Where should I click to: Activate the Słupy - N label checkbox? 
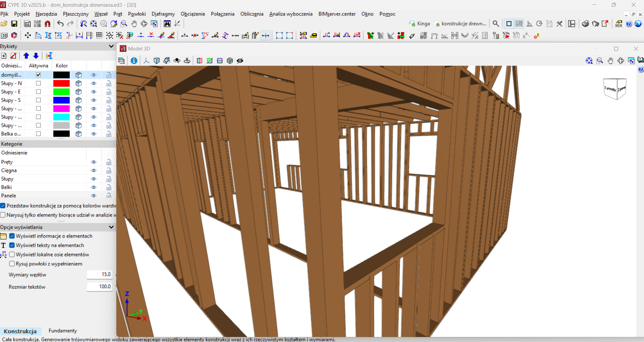point(38,83)
